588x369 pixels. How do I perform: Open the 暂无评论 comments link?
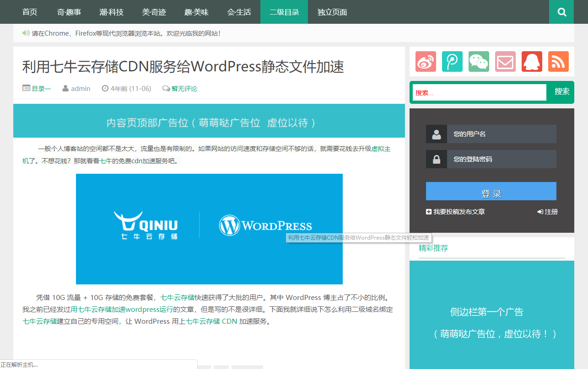[184, 89]
